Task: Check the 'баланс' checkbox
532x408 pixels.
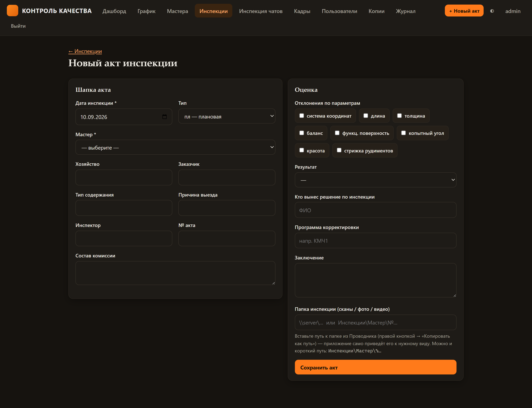Action: tap(302, 133)
